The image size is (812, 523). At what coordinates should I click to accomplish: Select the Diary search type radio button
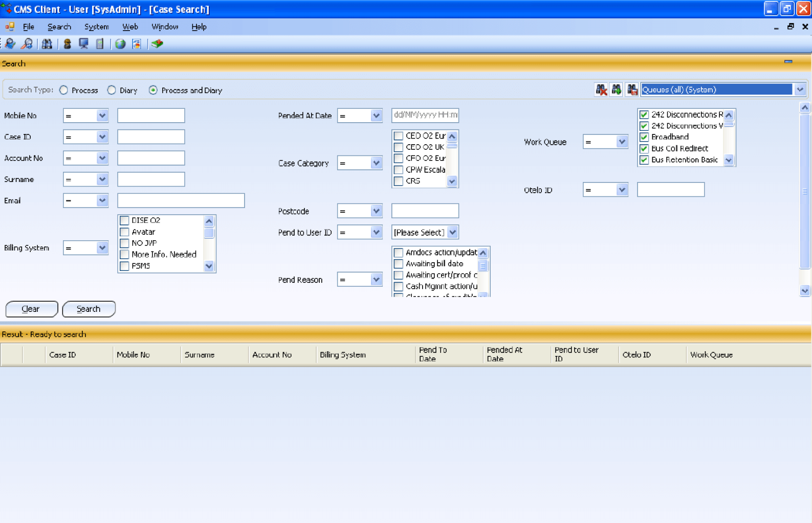(x=112, y=90)
